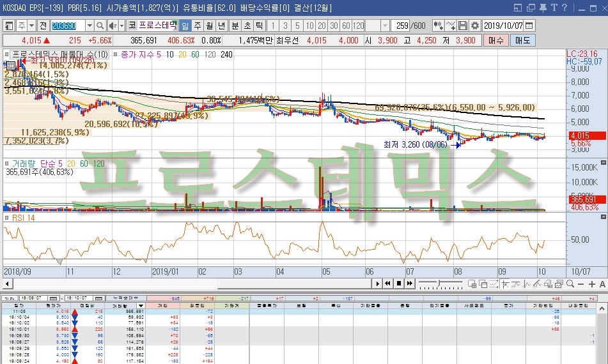Save chart with floppy disk icon
Viewport: 608px width, 364px height.
463,26
